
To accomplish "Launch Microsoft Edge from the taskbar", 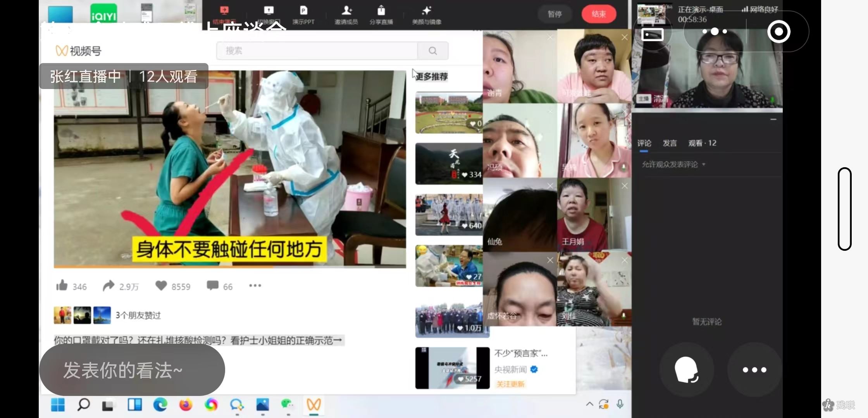I will coord(160,405).
